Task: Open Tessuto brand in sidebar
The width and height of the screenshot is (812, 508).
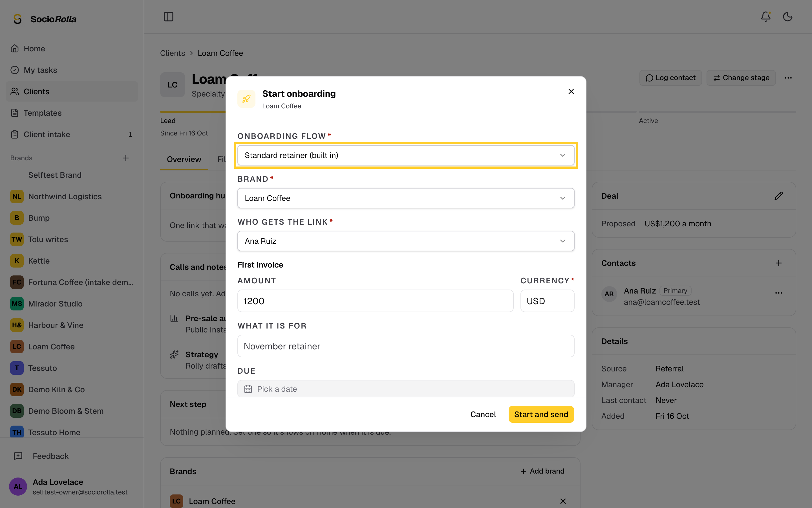Action: pos(72,368)
